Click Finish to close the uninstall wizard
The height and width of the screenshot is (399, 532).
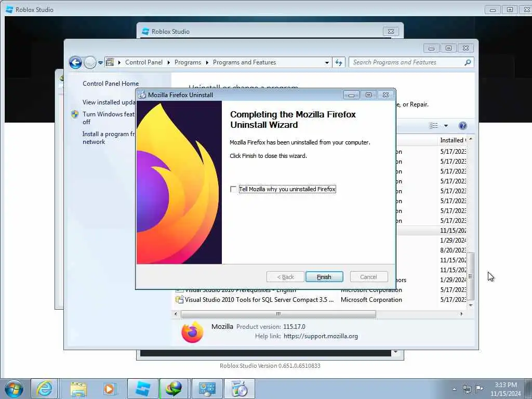pyautogui.click(x=324, y=277)
